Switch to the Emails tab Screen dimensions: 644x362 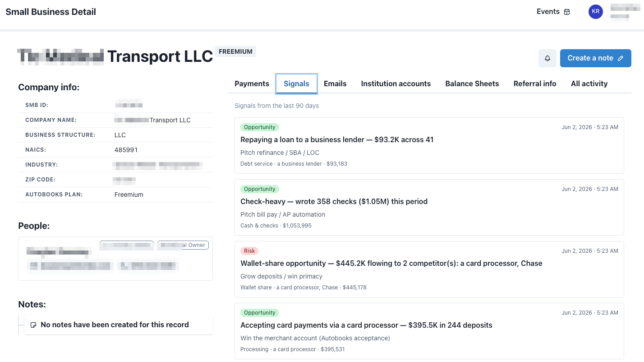point(335,84)
